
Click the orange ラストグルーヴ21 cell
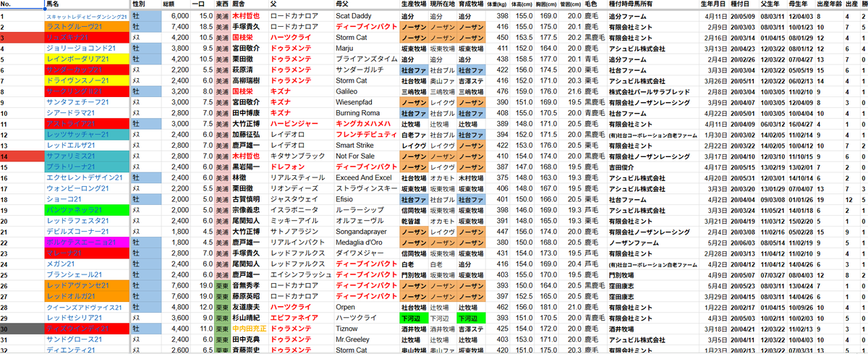coord(88,26)
